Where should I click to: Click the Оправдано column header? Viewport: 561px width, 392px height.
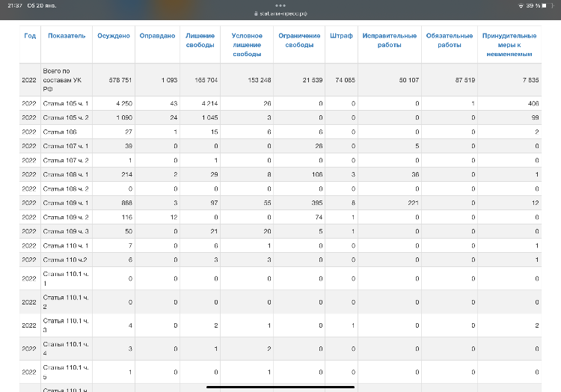(157, 36)
